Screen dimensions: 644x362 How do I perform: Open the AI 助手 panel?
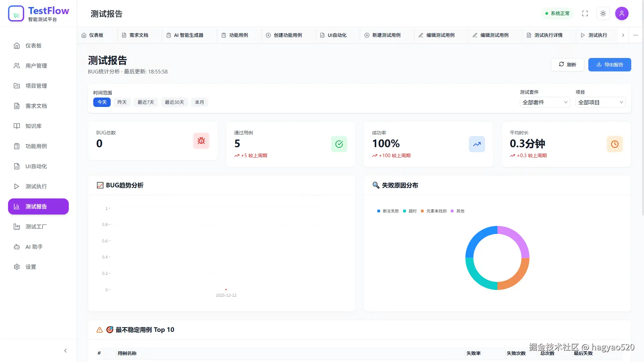point(34,247)
